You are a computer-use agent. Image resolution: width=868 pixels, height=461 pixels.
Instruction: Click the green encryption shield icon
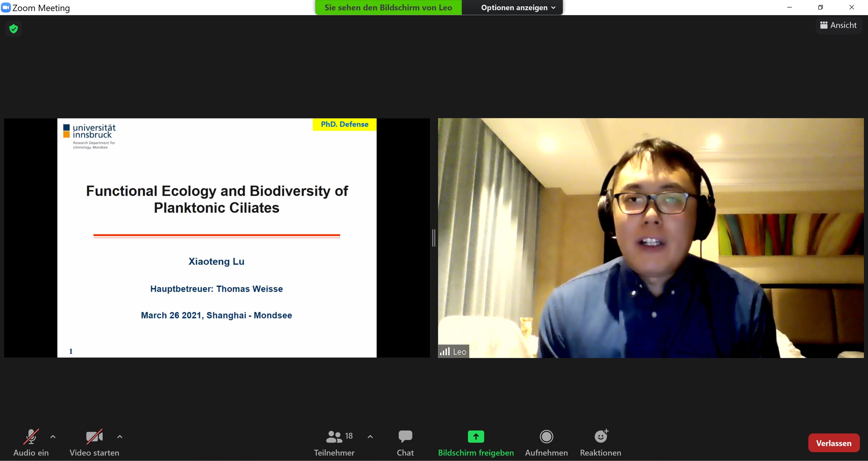[14, 29]
